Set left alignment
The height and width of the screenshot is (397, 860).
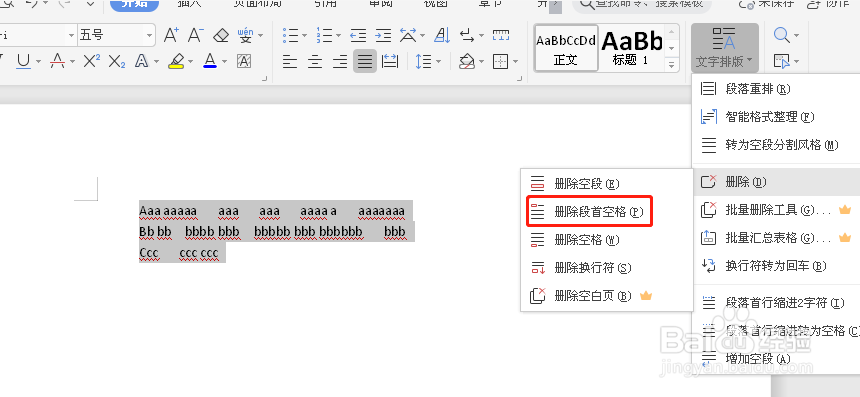290,61
